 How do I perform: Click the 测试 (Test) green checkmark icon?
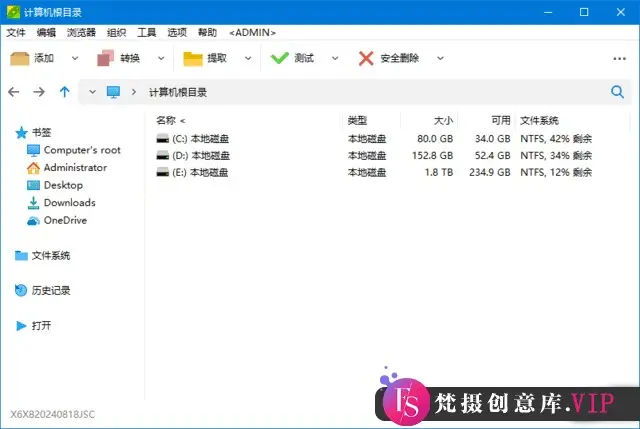(280, 58)
